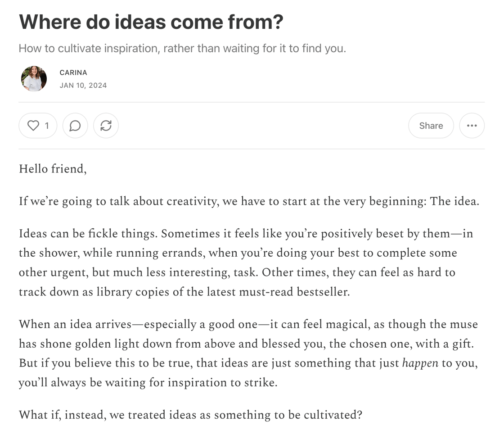The height and width of the screenshot is (435, 504).
Task: Click Carina's author profile photo
Action: (34, 79)
